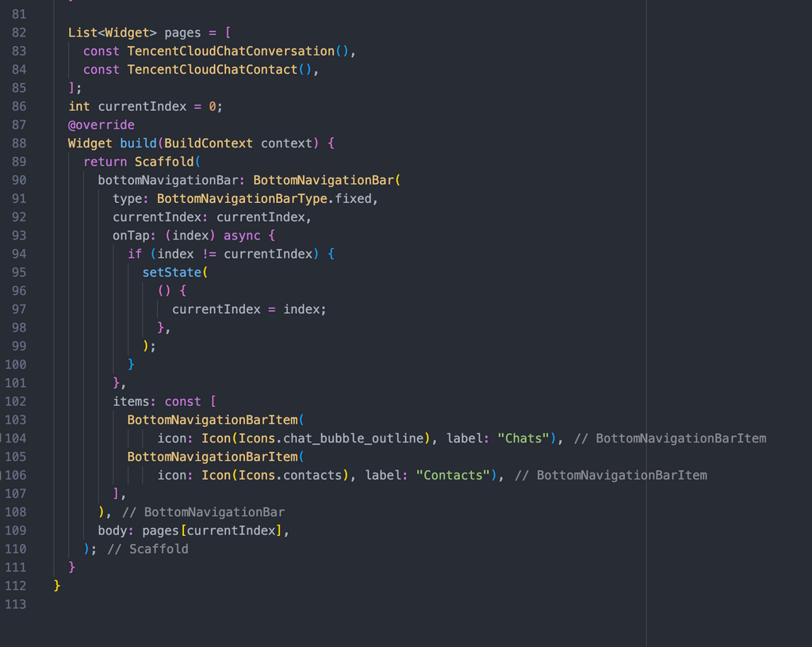Click the "context" parameter on line 88
The width and height of the screenshot is (812, 647).
287,144
